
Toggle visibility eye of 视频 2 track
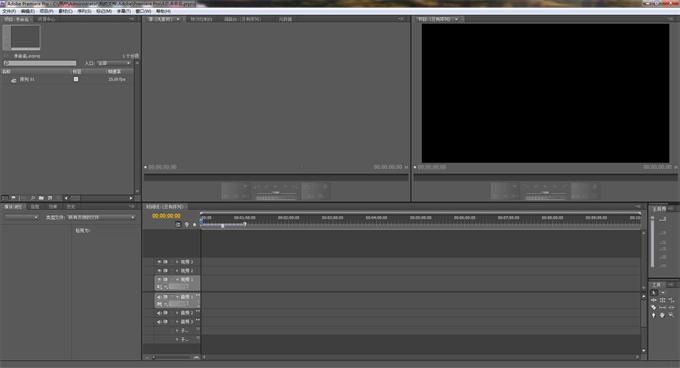pos(159,270)
